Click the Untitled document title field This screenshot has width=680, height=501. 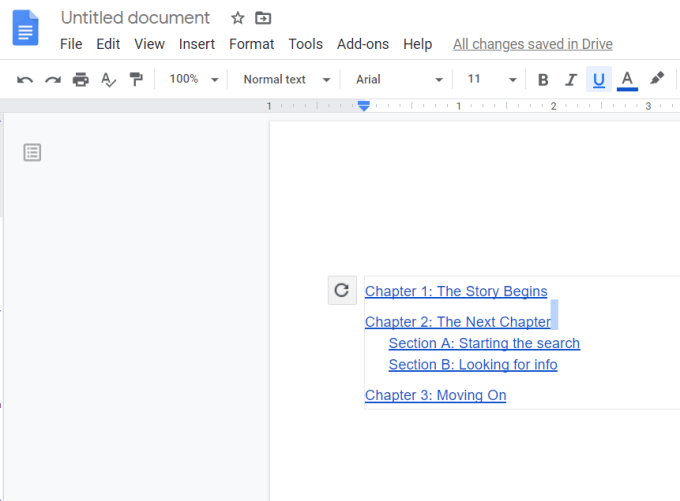(x=135, y=18)
